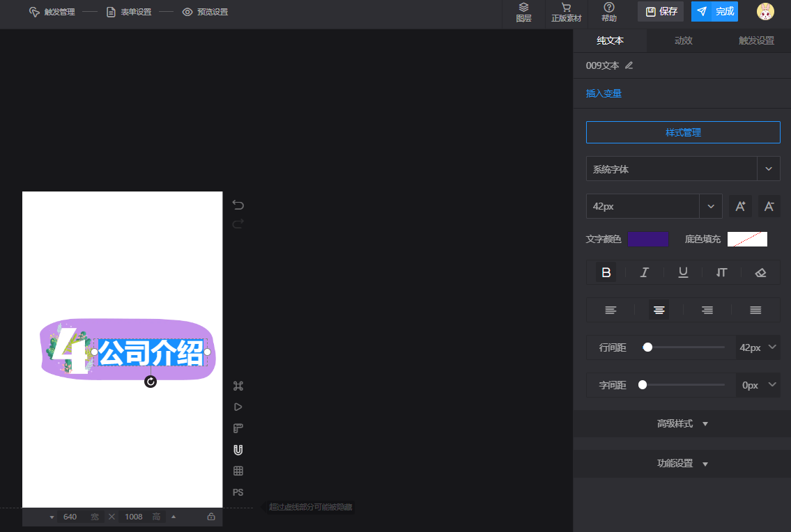The height and width of the screenshot is (532, 791).
Task: Click the 插入变量 link
Action: point(604,93)
